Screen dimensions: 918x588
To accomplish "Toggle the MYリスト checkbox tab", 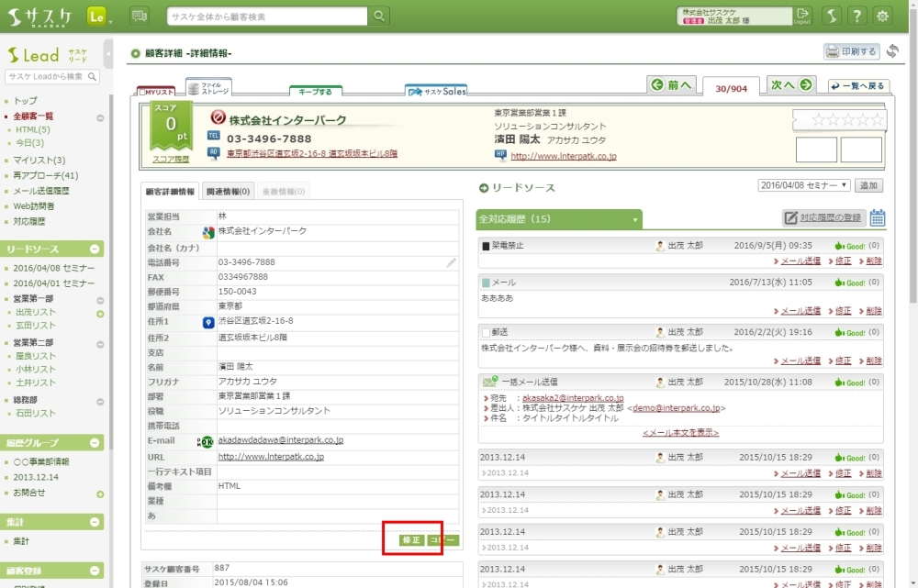I will [x=155, y=92].
